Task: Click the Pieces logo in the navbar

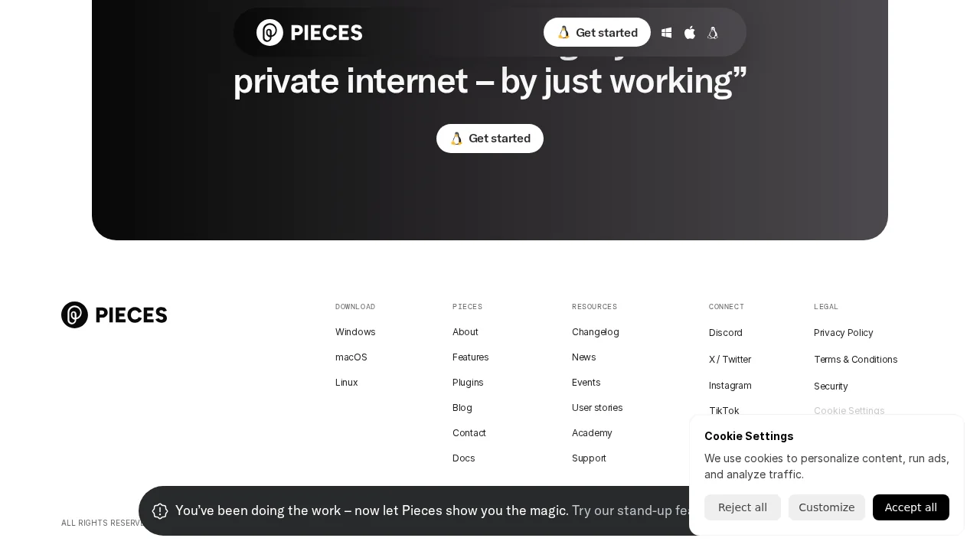Action: 309,32
